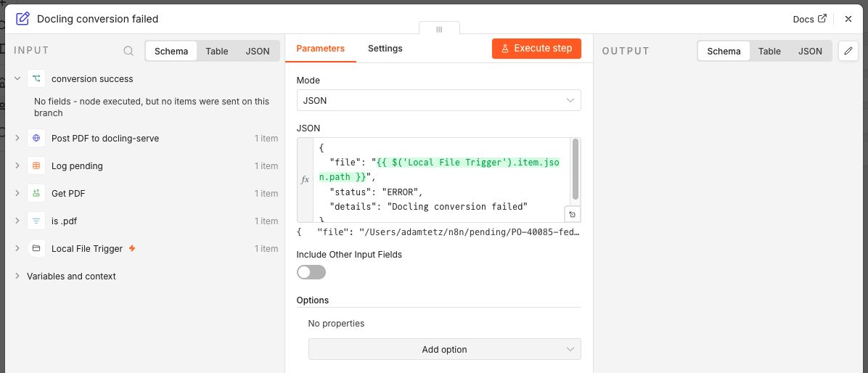The height and width of the screenshot is (373, 868).
Task: Click the conversion success branch icon
Action: pyautogui.click(x=36, y=78)
